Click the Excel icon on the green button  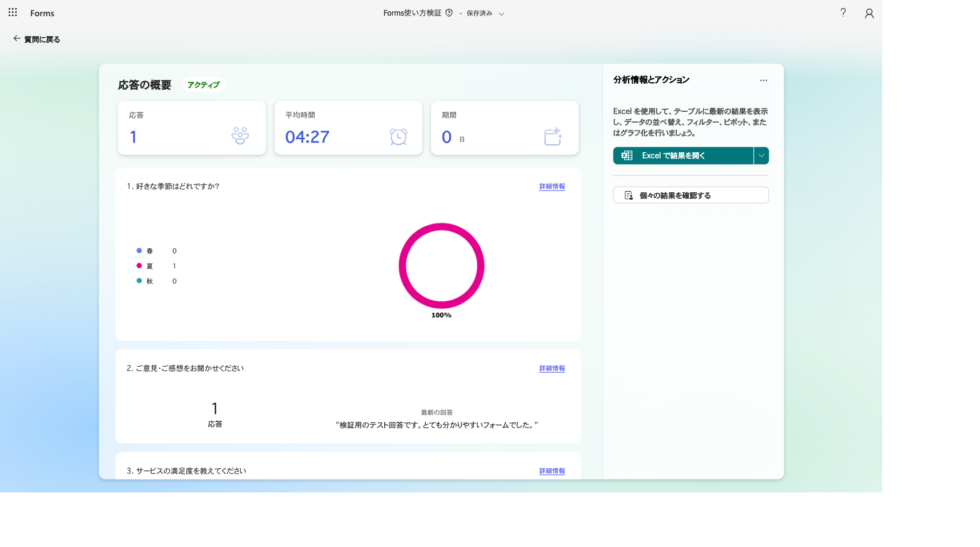[x=627, y=156]
